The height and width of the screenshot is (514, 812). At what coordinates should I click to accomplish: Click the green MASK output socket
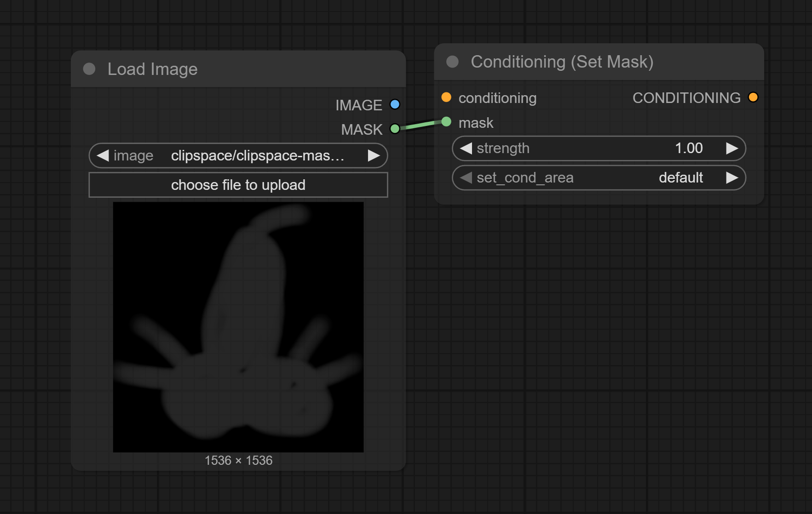395,129
